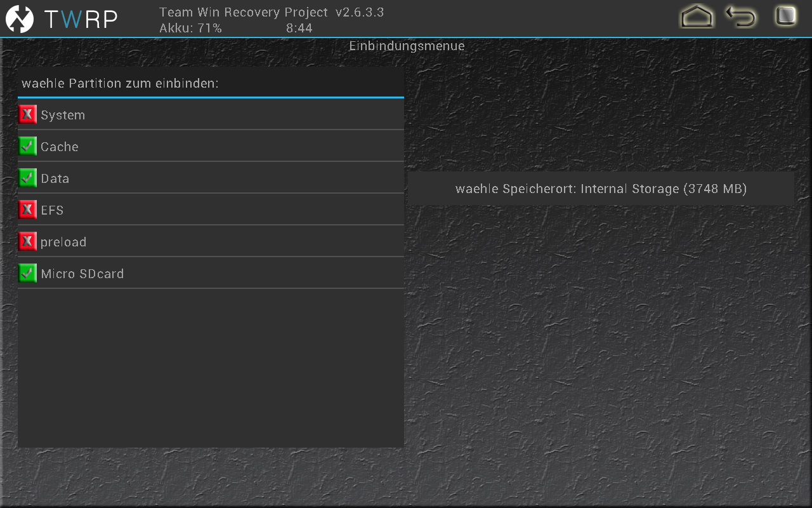Open the console log icon

coord(785,16)
